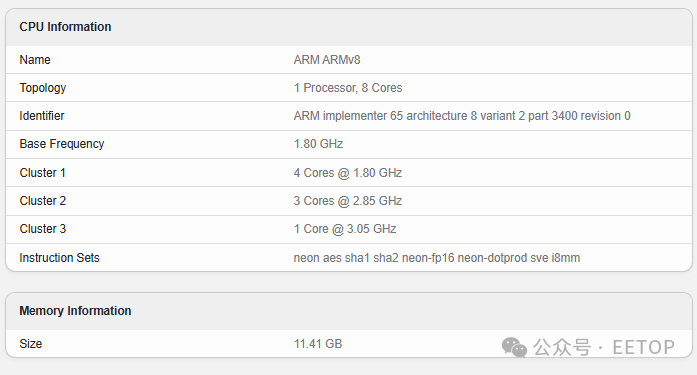This screenshot has height=375, width=697.
Task: Select the Cluster 3 row label
Action: [43, 229]
